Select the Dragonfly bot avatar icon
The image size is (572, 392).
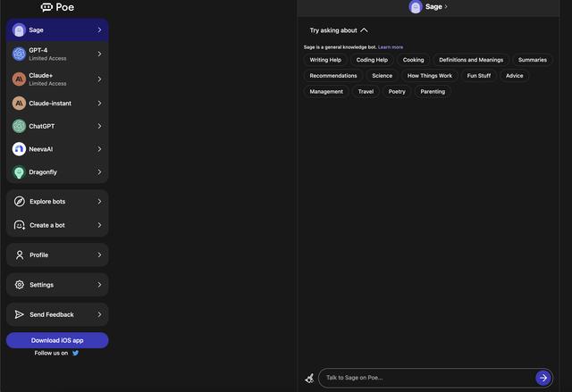pyautogui.click(x=19, y=172)
